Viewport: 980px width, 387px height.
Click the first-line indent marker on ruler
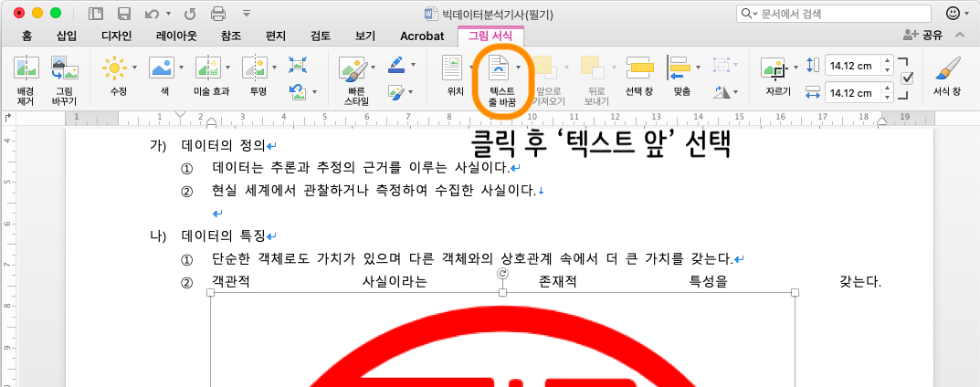click(181, 114)
